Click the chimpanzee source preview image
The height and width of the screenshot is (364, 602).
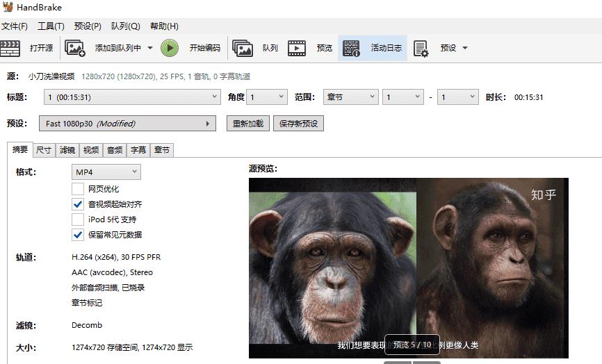408,264
